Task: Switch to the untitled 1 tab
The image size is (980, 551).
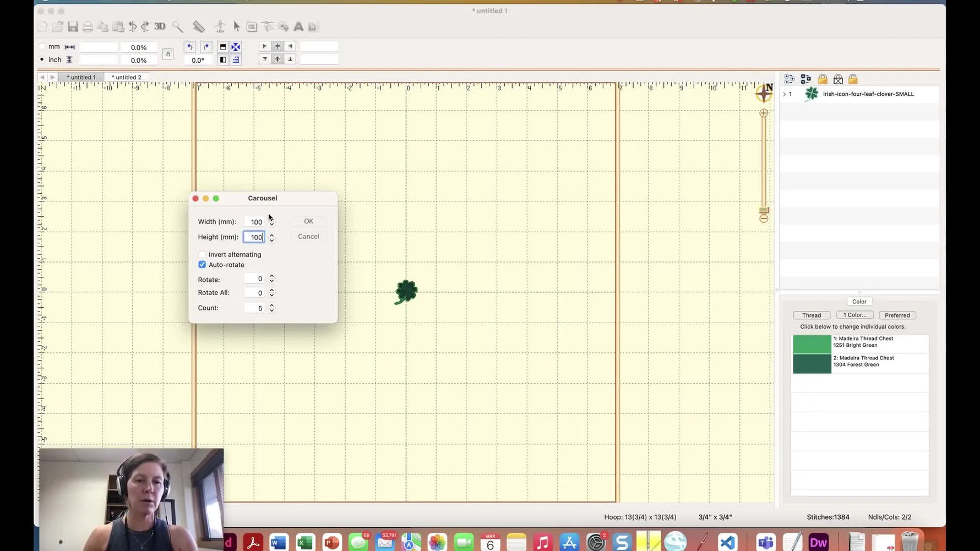Action: (x=81, y=77)
